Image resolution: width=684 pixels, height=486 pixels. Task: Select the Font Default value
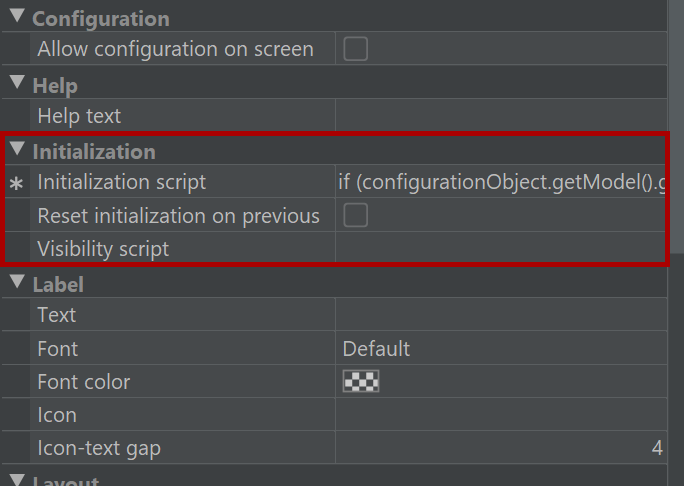point(376,349)
